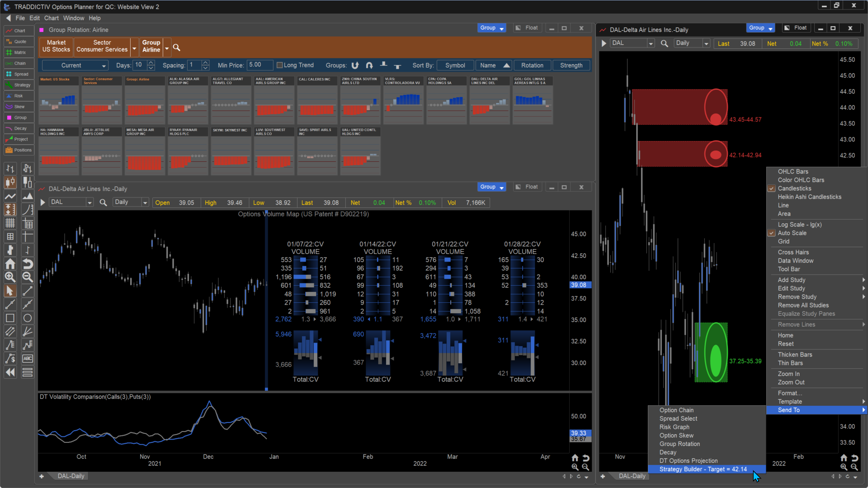The image size is (868, 488).
Task: Select the area chart style icon
Action: 28,196
